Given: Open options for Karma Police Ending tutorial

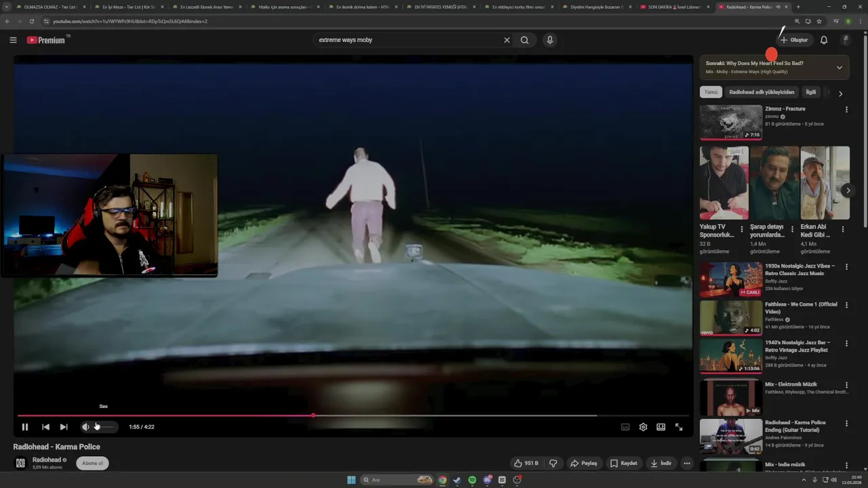Looking at the screenshot, I should tap(846, 423).
